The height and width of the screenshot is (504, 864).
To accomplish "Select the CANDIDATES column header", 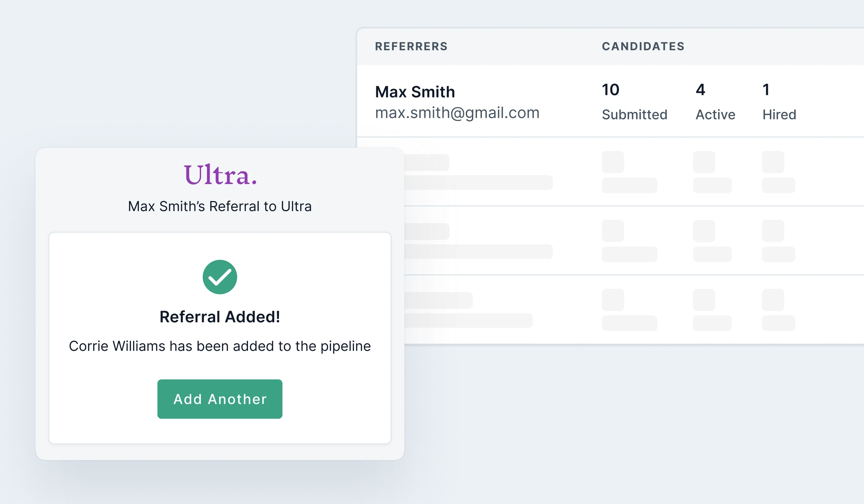I will click(x=643, y=46).
